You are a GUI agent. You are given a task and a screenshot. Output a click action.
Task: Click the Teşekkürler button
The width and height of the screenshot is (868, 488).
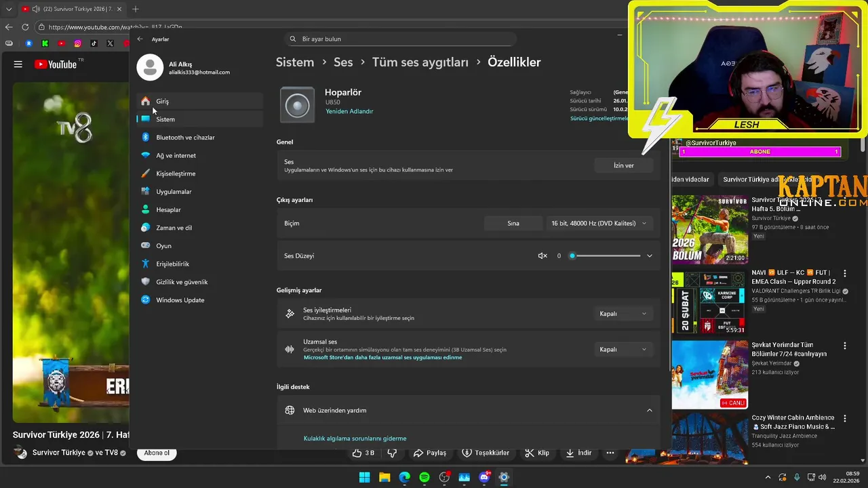486,453
